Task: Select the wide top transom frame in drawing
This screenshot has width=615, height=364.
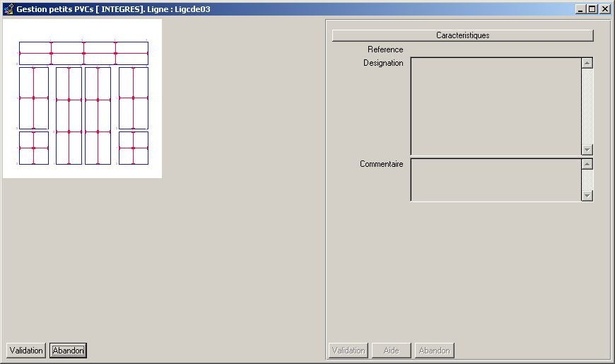Action: tap(83, 53)
